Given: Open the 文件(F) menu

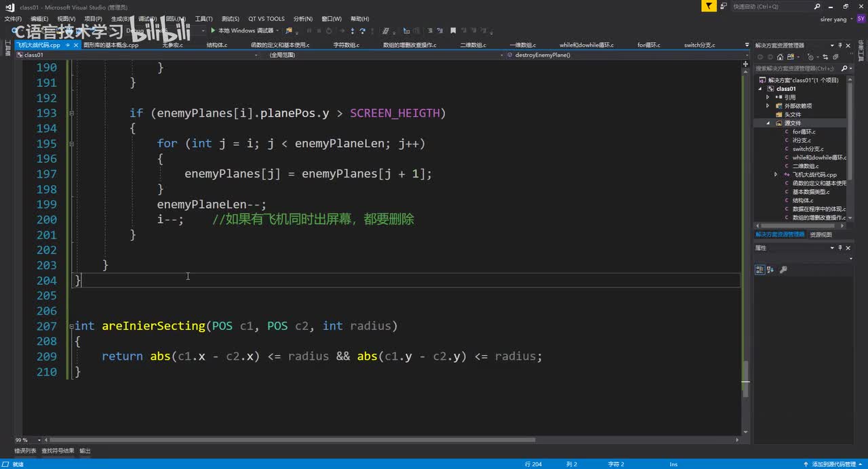Looking at the screenshot, I should pyautogui.click(x=13, y=19).
